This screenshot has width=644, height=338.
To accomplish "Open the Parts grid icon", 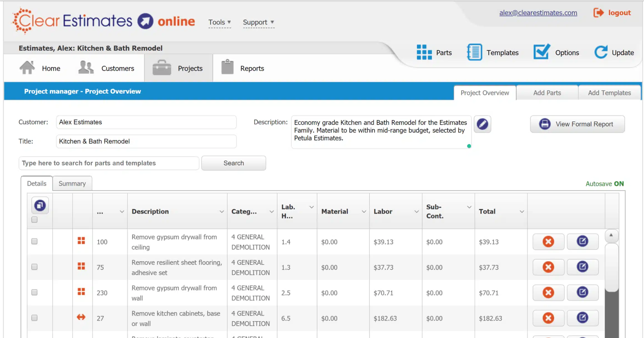I will tap(424, 52).
